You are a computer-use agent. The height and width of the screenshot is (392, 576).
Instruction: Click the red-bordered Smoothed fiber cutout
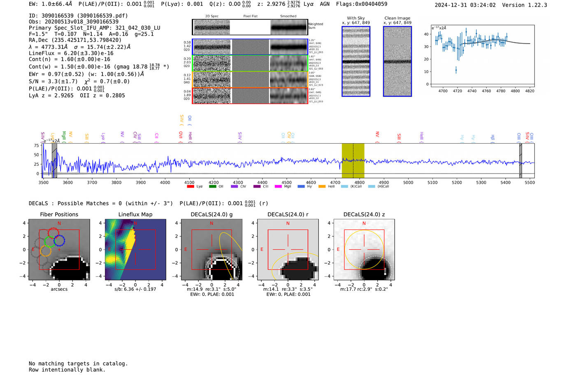288,96
